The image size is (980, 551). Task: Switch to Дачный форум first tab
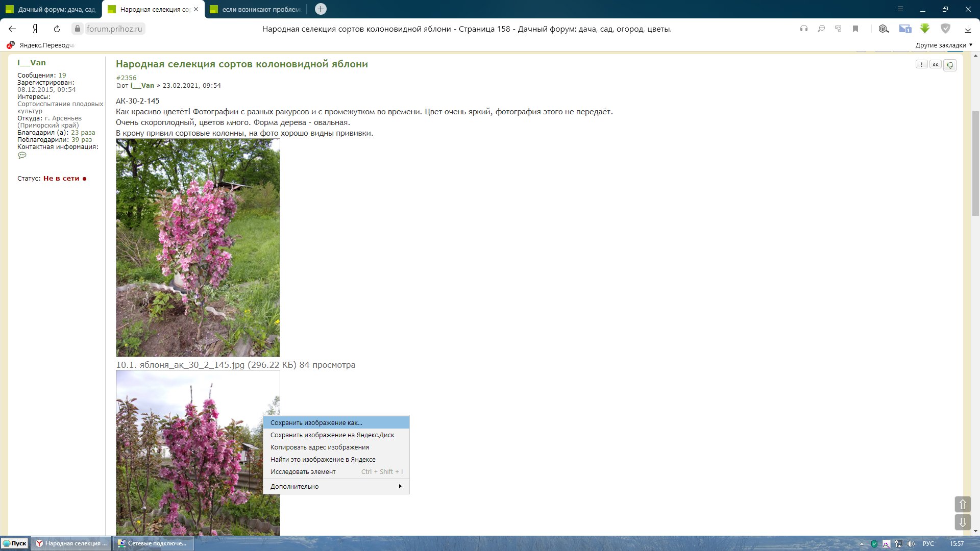click(x=51, y=9)
